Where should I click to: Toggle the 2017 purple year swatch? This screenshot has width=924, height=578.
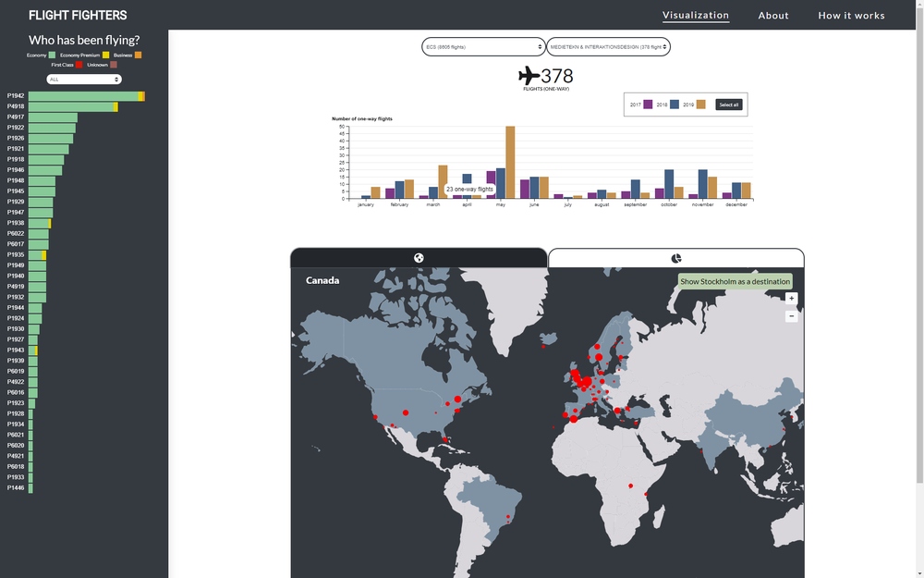(x=648, y=105)
